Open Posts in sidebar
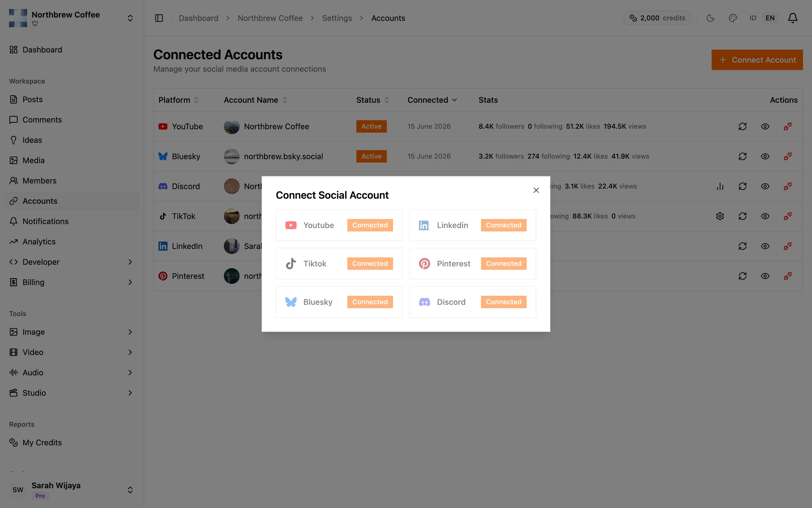 (71, 99)
